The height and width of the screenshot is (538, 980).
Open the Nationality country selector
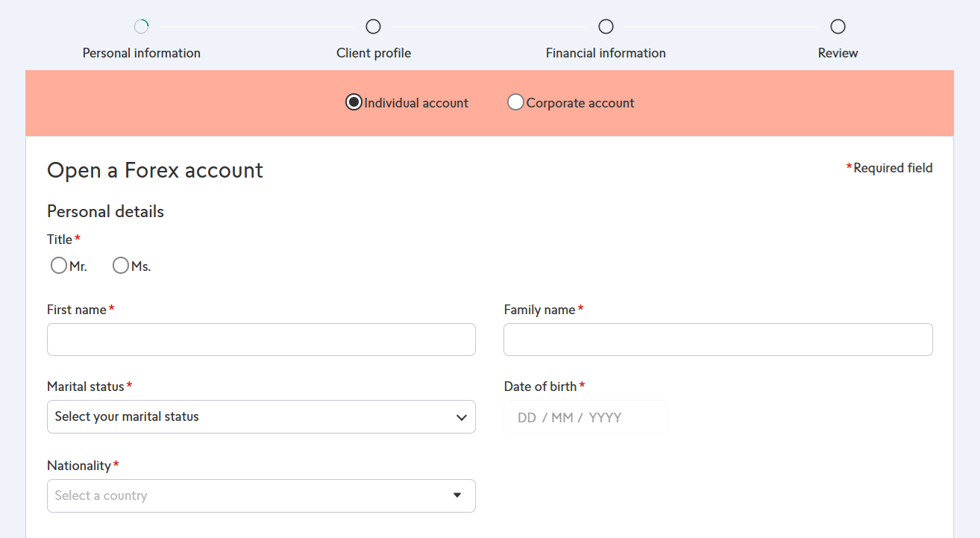pyautogui.click(x=261, y=495)
